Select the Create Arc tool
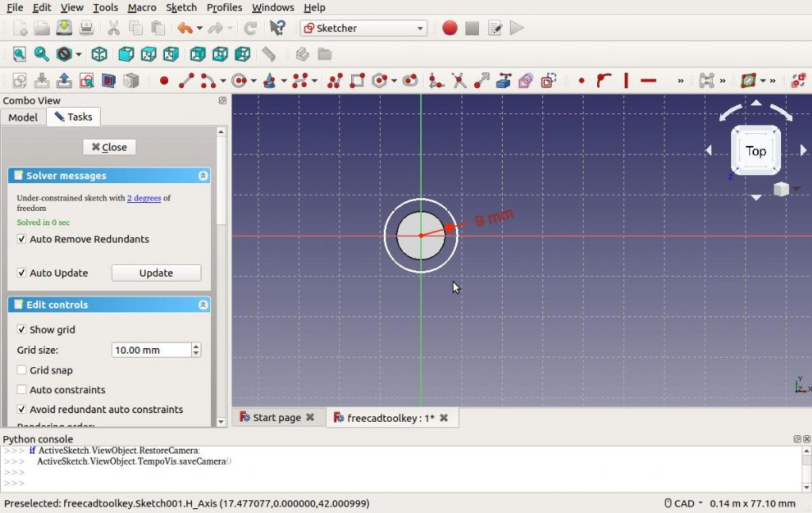Viewport: 812px width, 513px height. [x=209, y=81]
